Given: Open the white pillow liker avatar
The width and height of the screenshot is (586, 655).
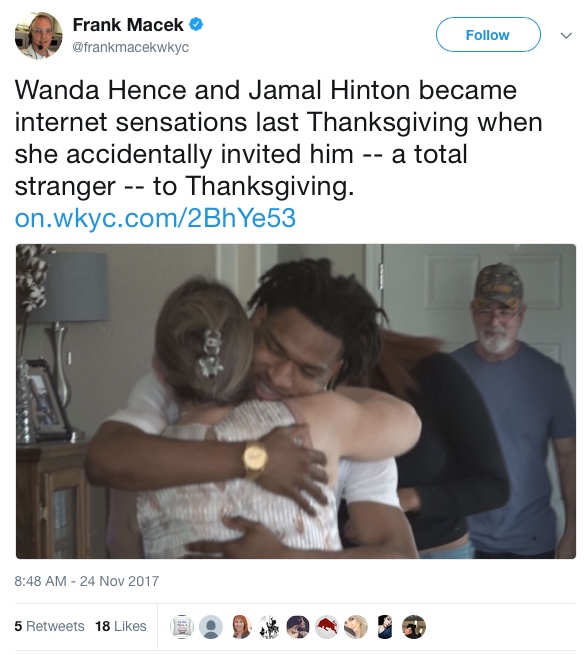Looking at the screenshot, I should point(182,627).
